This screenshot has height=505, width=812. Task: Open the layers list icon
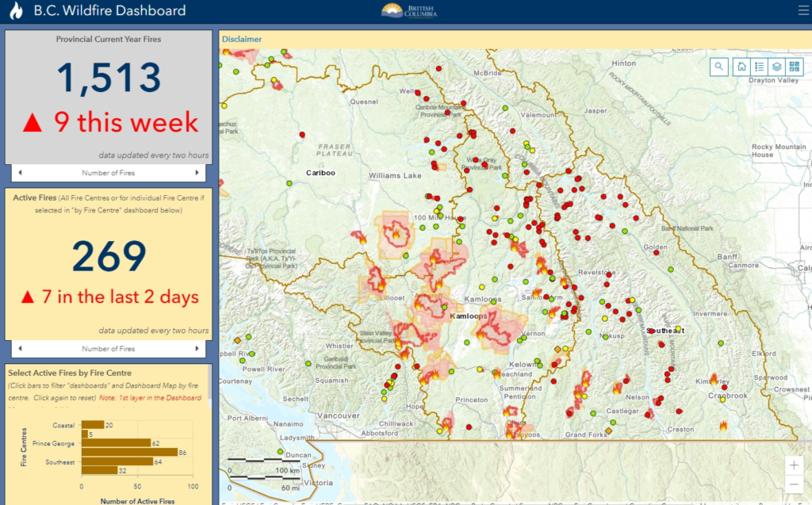tap(777, 67)
